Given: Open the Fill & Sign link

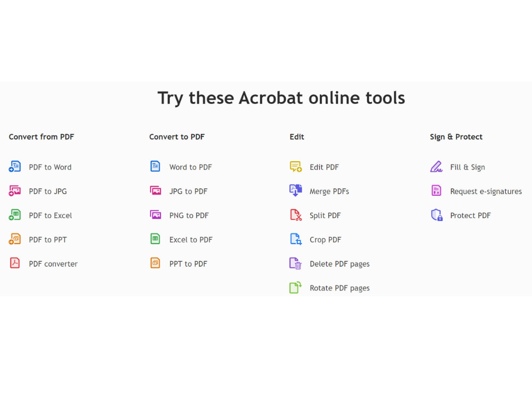Looking at the screenshot, I should tap(468, 167).
